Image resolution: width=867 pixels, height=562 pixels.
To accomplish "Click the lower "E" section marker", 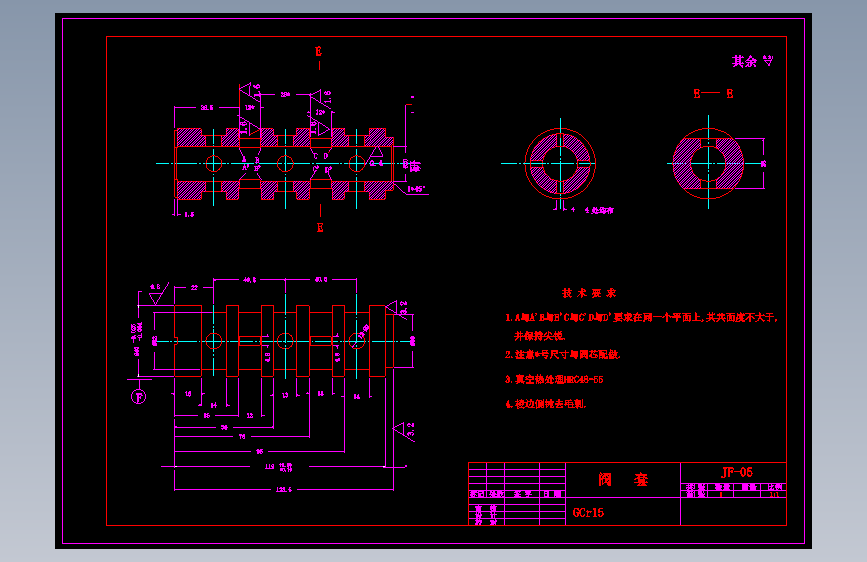I will 320,227.
